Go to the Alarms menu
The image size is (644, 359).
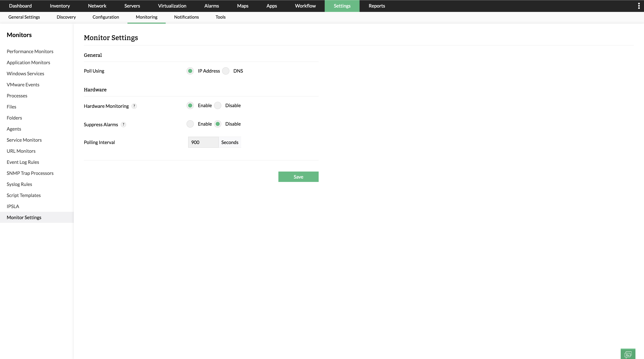211,6
